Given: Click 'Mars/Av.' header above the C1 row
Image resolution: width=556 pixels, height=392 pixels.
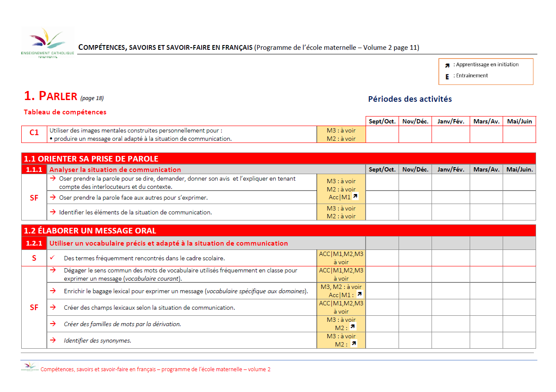Looking at the screenshot, I should coord(486,121).
